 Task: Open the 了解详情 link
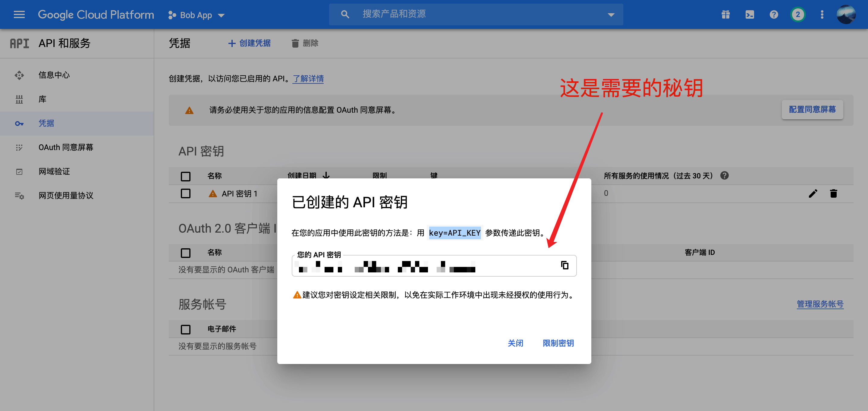pyautogui.click(x=308, y=79)
